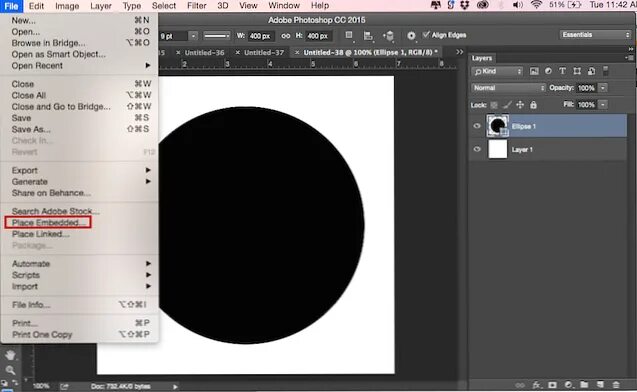This screenshot has height=392, width=637.
Task: Open status bar info arrow menu
Action: pyautogui.click(x=175, y=386)
